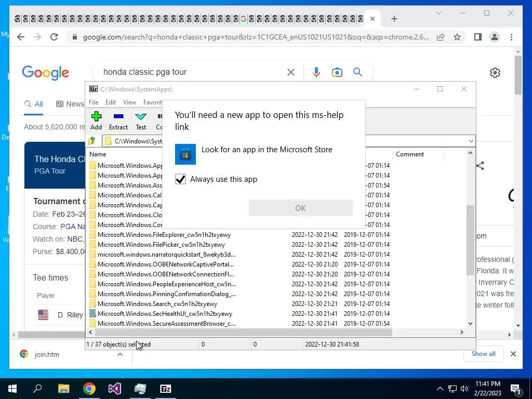Uncheck Always use this app
The image size is (532, 399).
coord(180,179)
